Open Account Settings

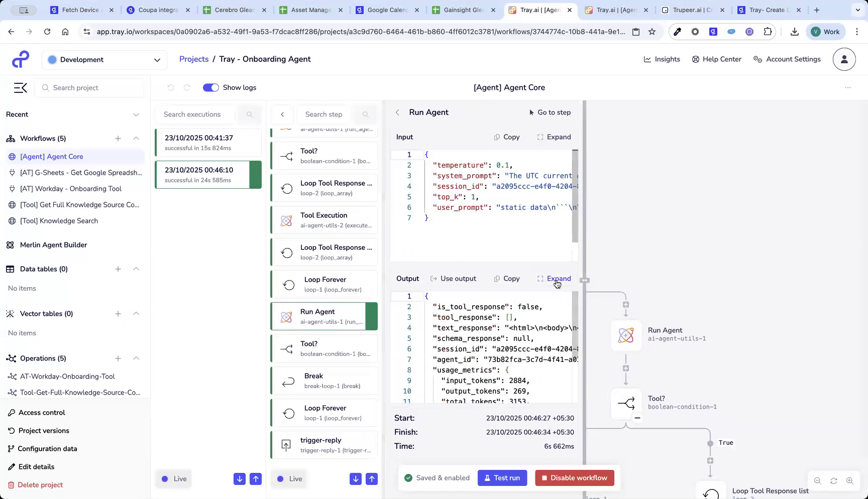(787, 59)
